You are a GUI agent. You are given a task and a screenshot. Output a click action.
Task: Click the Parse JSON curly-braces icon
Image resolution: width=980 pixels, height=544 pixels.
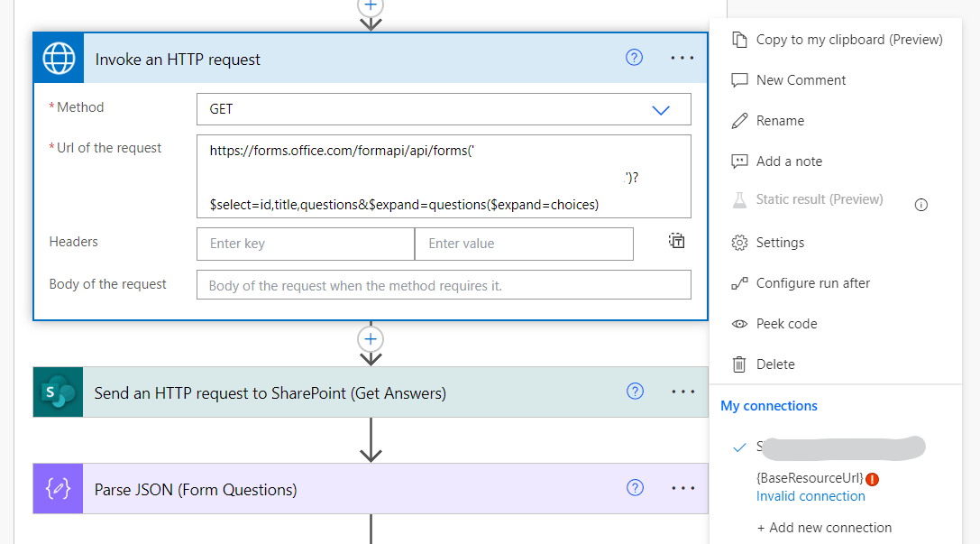point(59,489)
